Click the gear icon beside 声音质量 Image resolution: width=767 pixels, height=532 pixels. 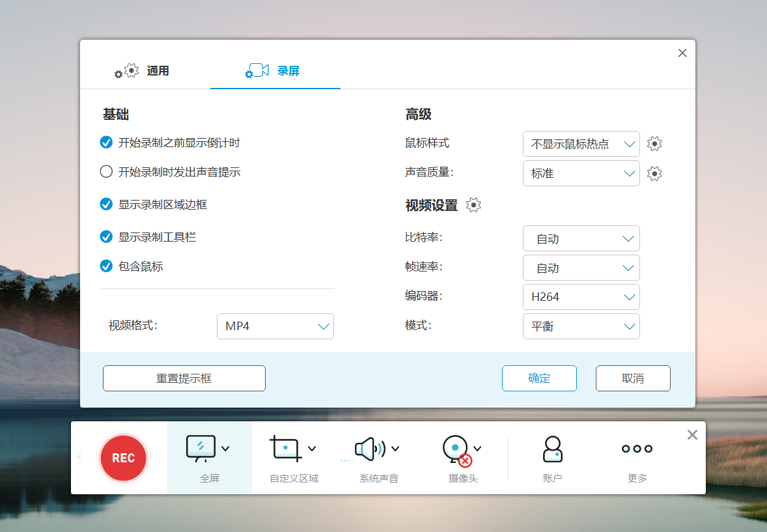[x=654, y=173]
